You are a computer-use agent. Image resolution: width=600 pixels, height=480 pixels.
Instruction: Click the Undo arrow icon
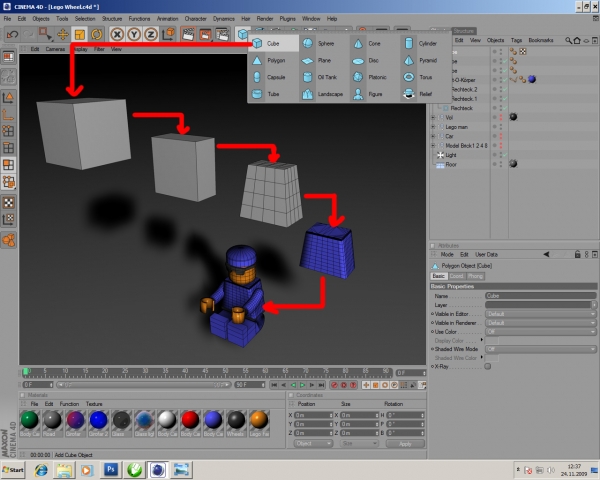coord(12,35)
